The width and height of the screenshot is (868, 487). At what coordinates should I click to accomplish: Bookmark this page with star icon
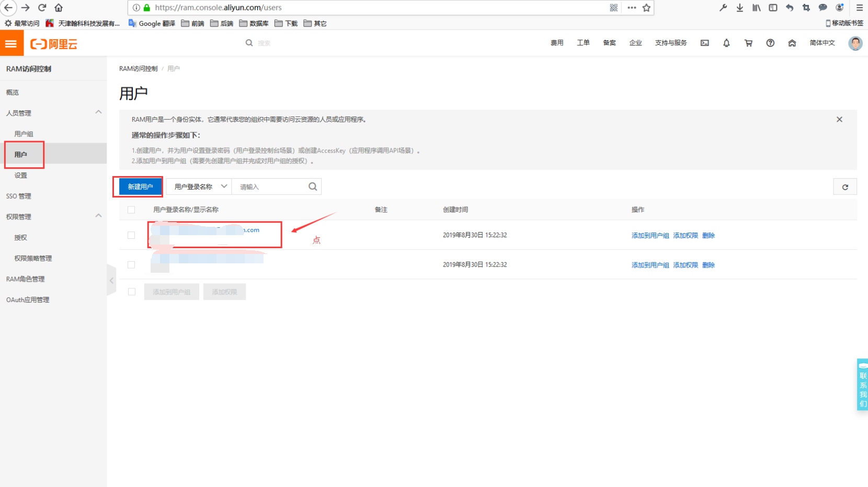coord(647,7)
